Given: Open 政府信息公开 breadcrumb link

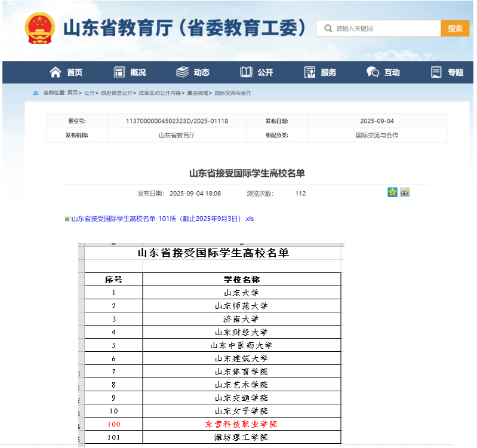Looking at the screenshot, I should coord(117,93).
